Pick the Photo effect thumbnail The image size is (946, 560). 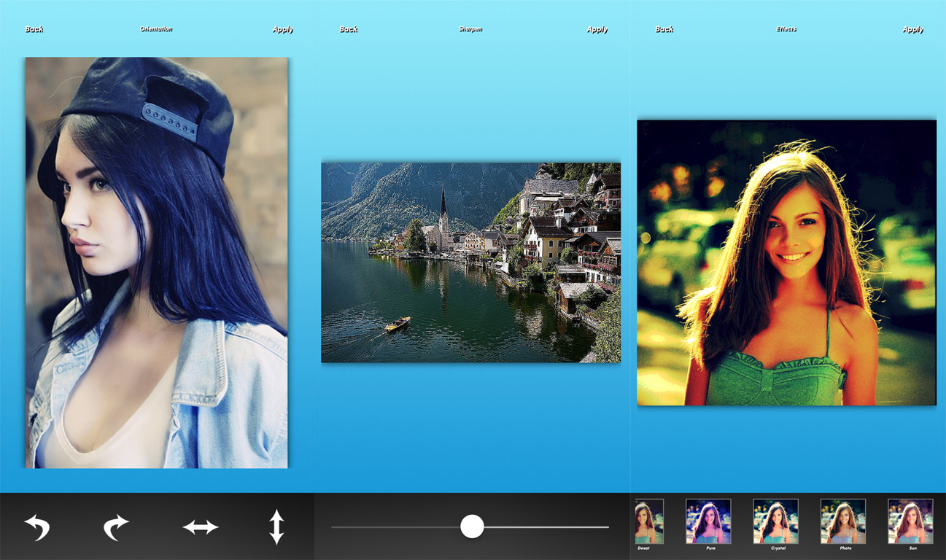click(x=843, y=521)
